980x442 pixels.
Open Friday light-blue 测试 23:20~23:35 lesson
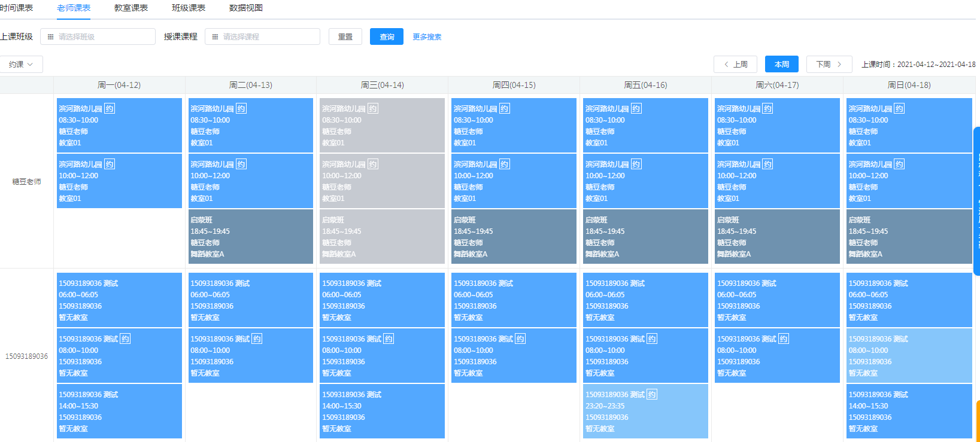pyautogui.click(x=646, y=411)
